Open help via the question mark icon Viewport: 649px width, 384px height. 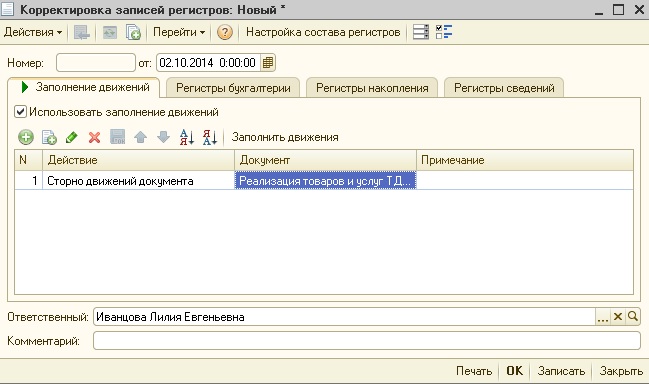pos(225,32)
